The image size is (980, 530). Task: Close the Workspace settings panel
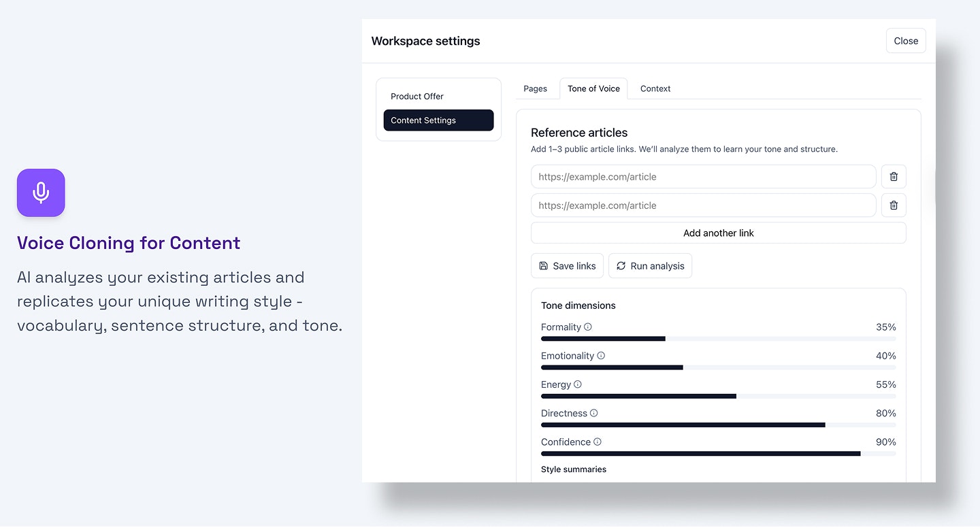coord(906,40)
